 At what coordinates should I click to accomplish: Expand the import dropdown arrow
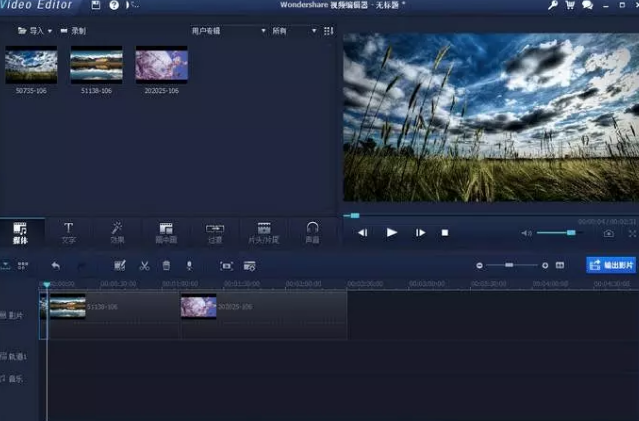50,31
